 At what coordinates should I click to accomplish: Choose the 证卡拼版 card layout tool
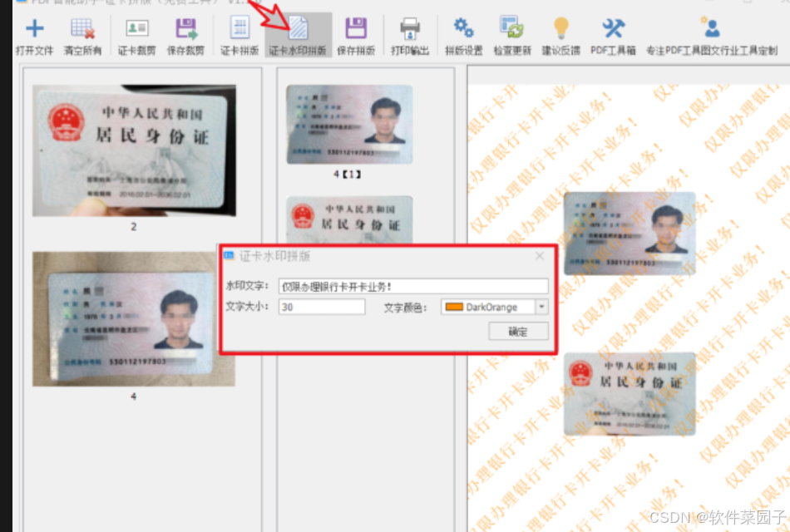coord(239,37)
